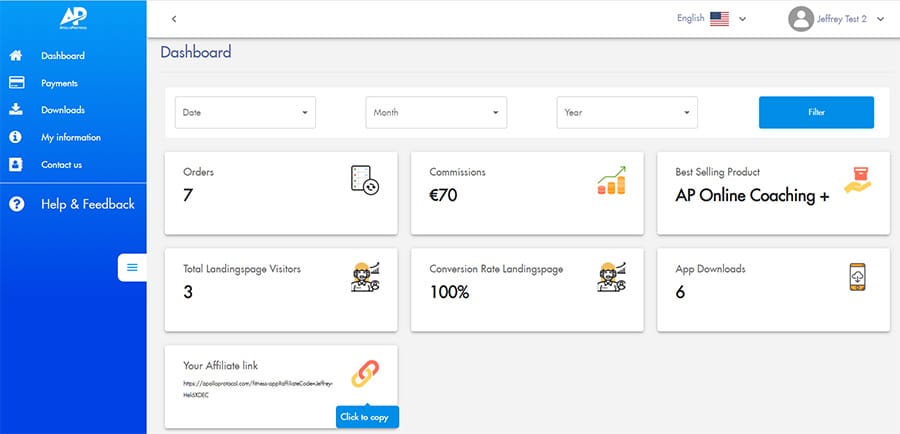Click the visitors count 3
This screenshot has height=434, width=900.
[188, 292]
